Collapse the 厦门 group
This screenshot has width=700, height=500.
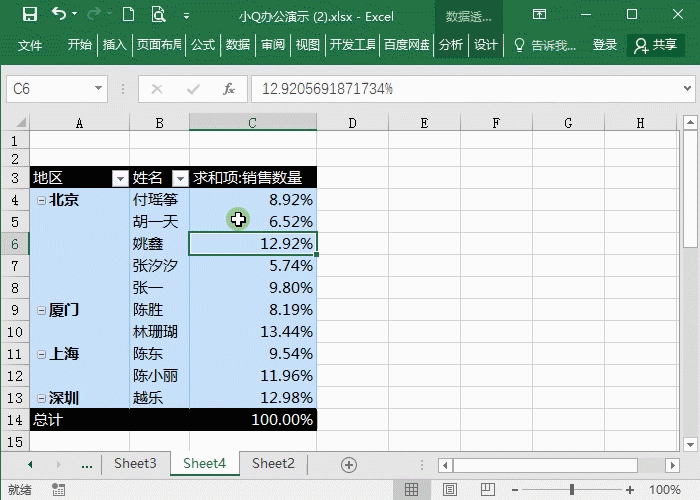click(x=41, y=310)
